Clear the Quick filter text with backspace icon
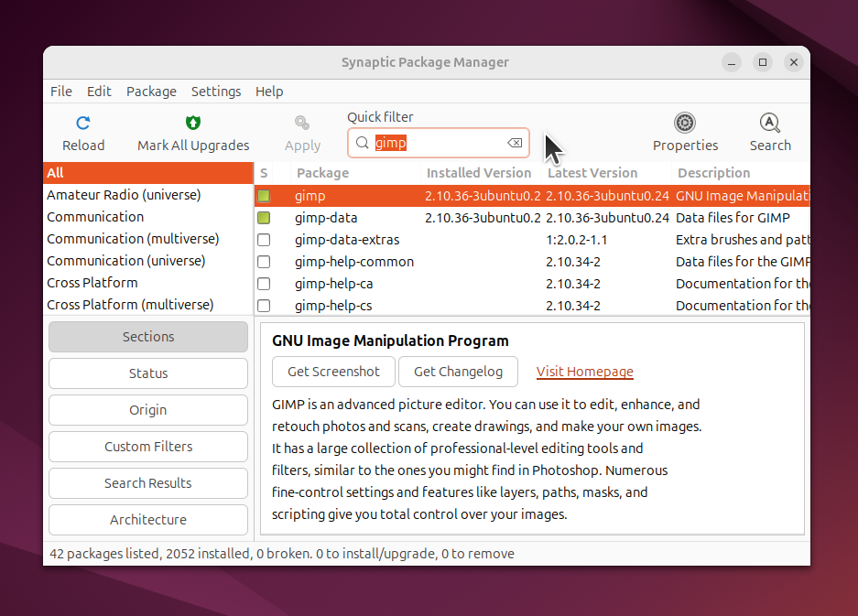This screenshot has height=616, width=858. tap(515, 143)
